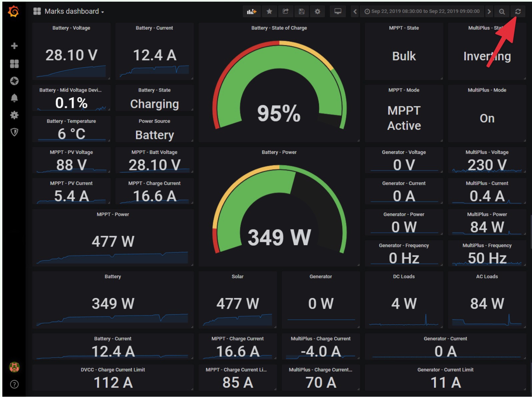Click the MultiPlus - Mode panel title
Screen dimensions: 532x397
[487, 90]
